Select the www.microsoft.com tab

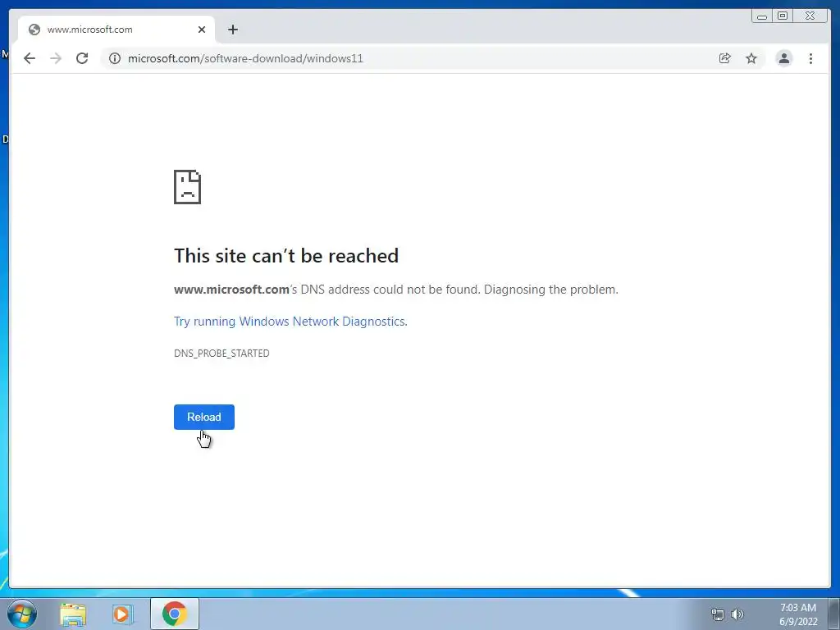[x=116, y=30]
